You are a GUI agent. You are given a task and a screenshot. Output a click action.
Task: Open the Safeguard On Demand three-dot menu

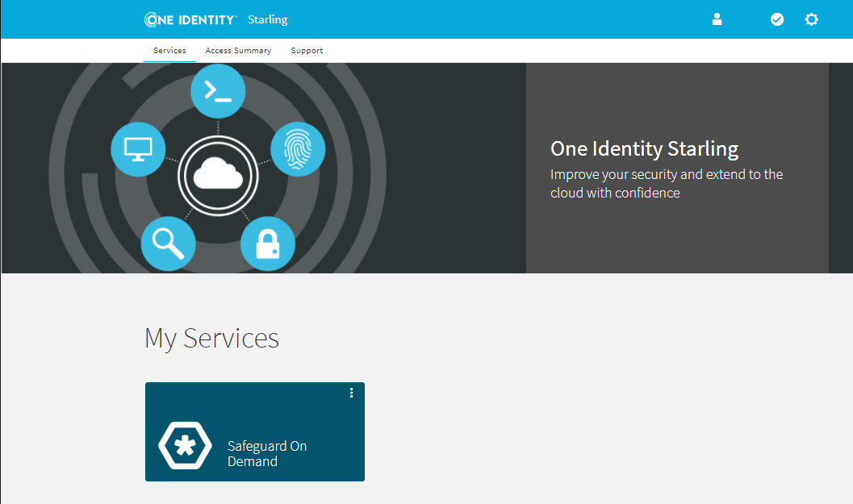351,393
